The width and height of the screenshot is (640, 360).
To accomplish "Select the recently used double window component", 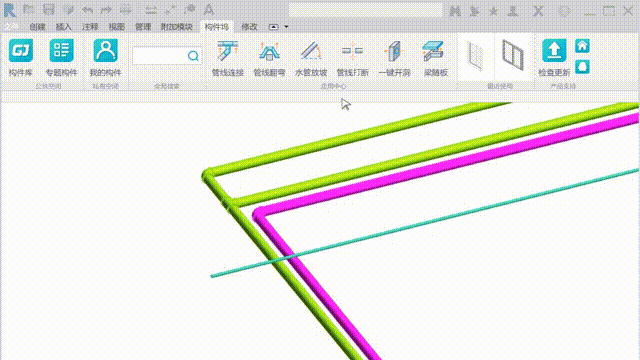I will (x=513, y=55).
